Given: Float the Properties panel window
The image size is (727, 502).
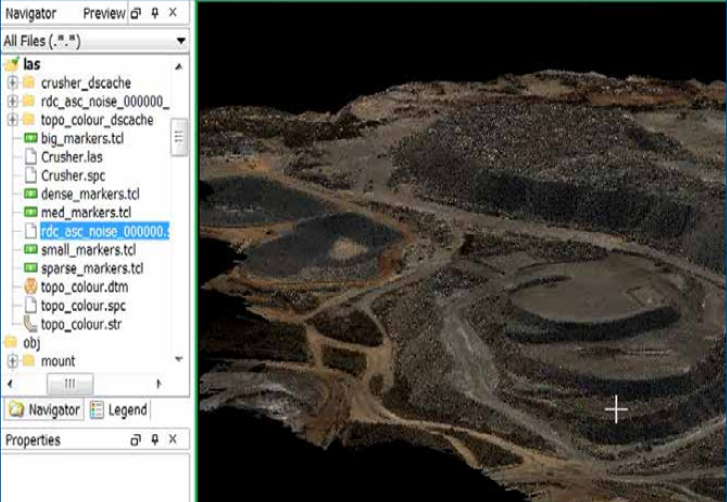Looking at the screenshot, I should (x=135, y=440).
